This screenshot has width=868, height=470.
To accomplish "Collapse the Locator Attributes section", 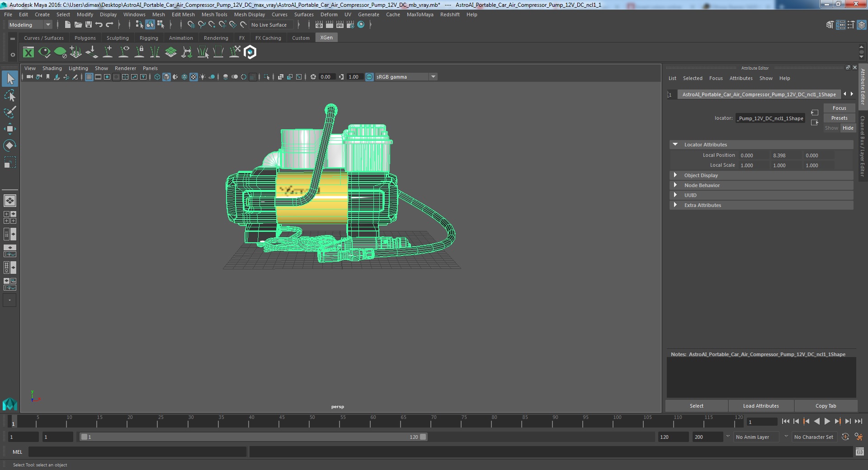I will coord(761,145).
